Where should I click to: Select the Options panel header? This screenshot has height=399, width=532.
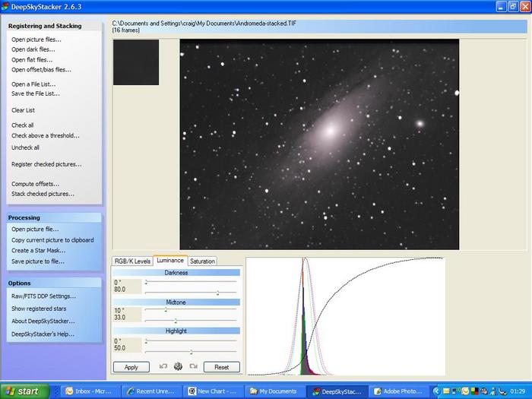(19, 283)
